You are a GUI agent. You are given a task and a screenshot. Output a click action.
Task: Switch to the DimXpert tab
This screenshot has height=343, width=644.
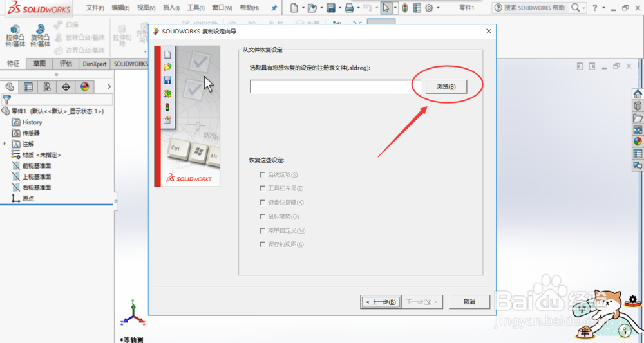click(95, 64)
